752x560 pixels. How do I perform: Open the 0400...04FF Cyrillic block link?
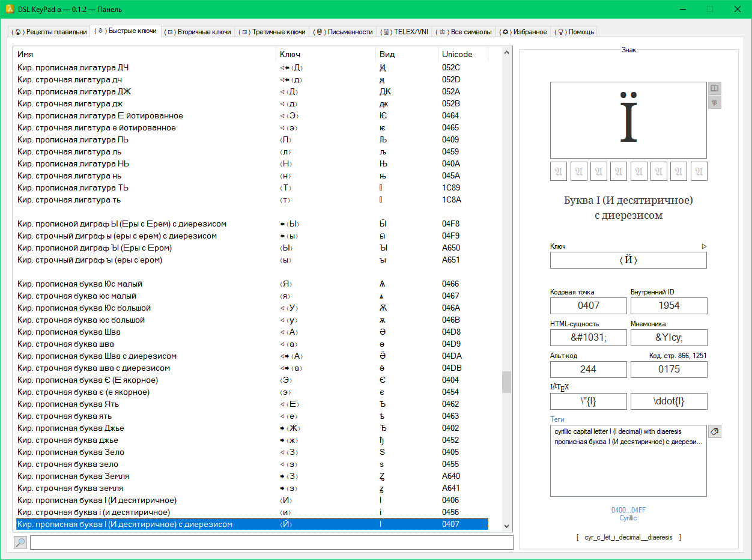pos(628,514)
